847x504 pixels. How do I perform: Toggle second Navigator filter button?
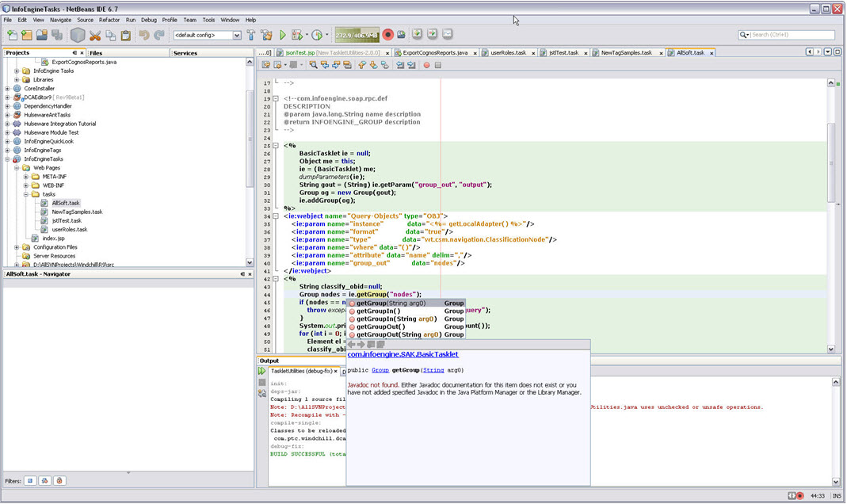click(x=45, y=481)
